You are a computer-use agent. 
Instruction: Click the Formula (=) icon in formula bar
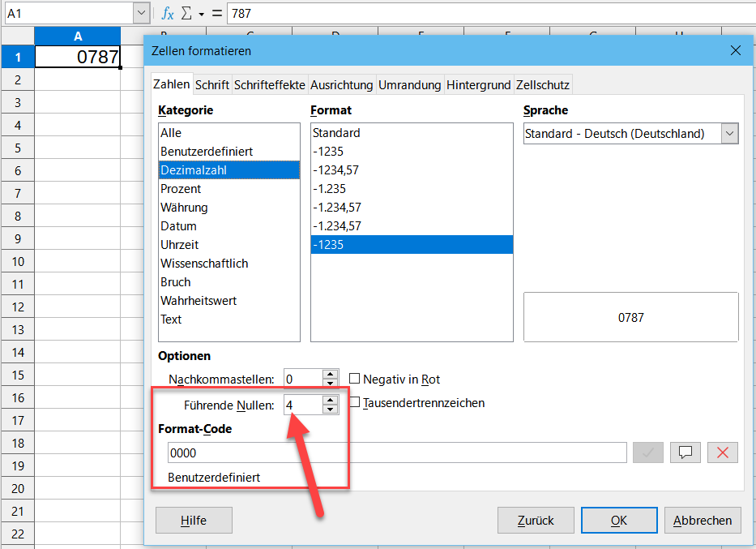(217, 12)
